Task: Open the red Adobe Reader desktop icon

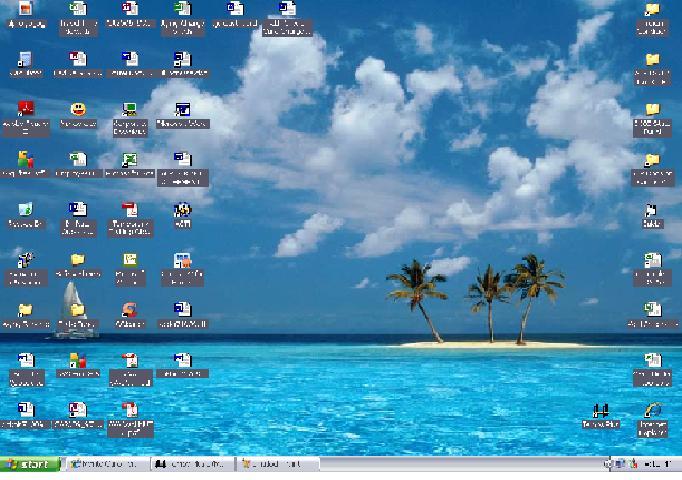Action: [26, 109]
